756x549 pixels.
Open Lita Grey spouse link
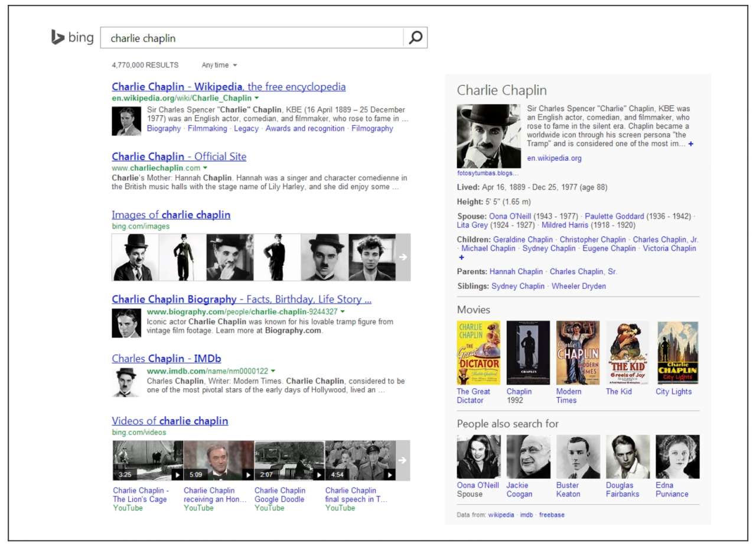click(x=472, y=225)
